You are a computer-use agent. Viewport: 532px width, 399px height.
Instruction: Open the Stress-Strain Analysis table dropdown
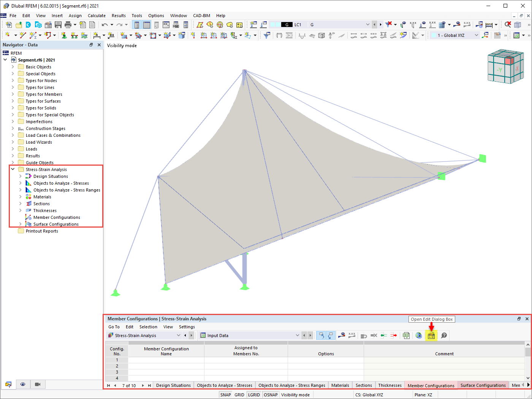click(x=179, y=336)
